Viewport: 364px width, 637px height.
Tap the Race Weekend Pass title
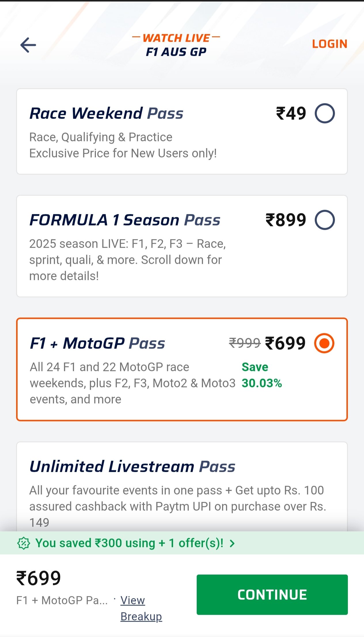106,113
